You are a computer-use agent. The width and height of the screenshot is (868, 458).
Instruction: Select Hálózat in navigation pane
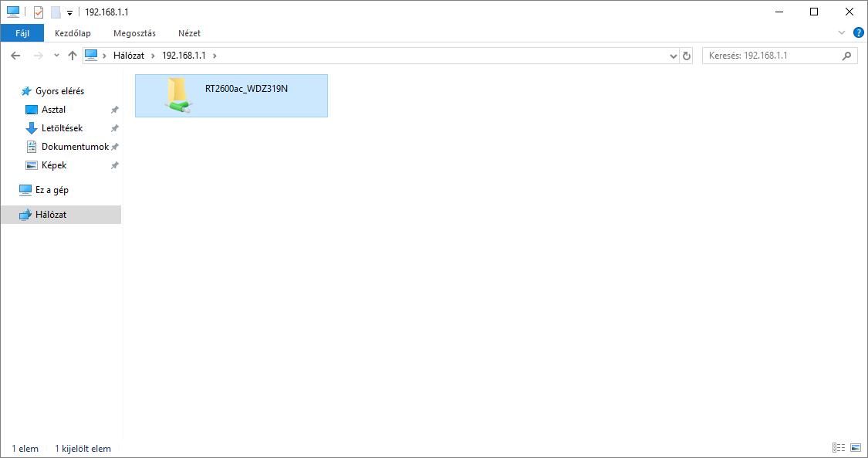click(x=61, y=214)
